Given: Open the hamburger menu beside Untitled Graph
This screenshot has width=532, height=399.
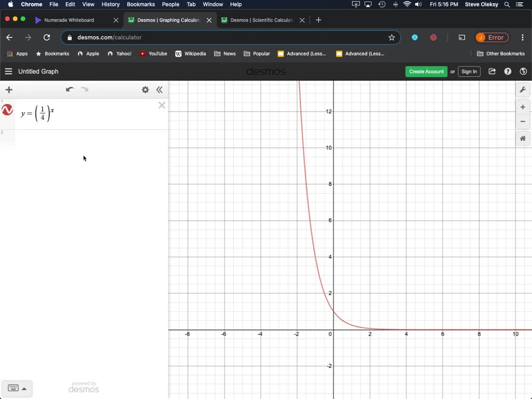Looking at the screenshot, I should pyautogui.click(x=8, y=72).
